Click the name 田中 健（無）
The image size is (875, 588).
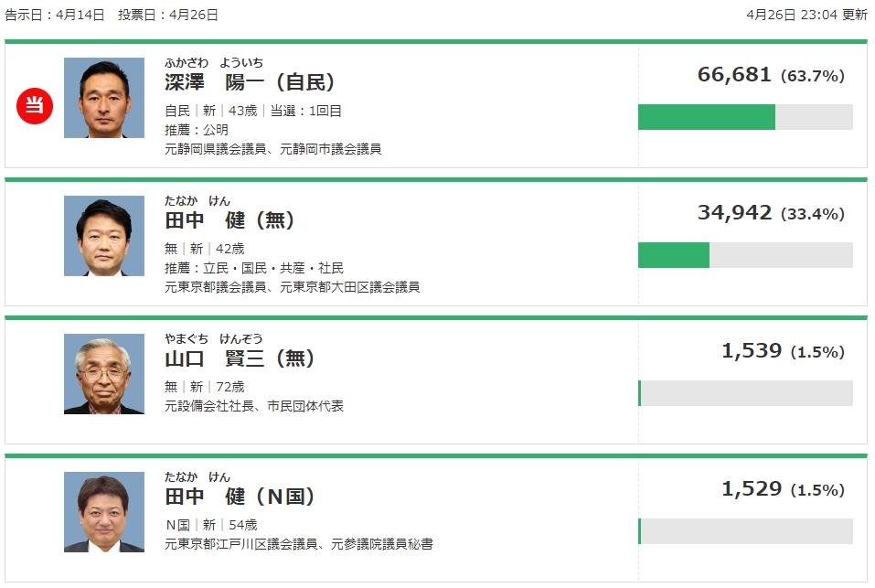pyautogui.click(x=229, y=219)
